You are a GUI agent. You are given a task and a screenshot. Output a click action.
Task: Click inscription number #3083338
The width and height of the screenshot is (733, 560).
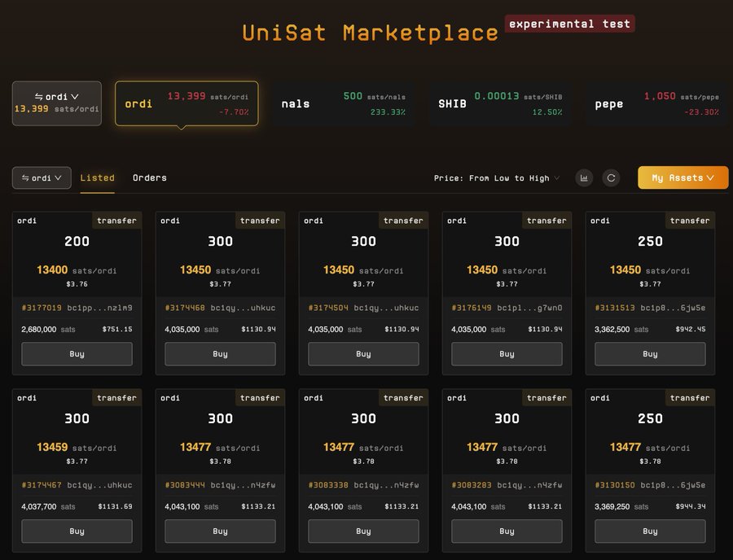click(x=328, y=485)
